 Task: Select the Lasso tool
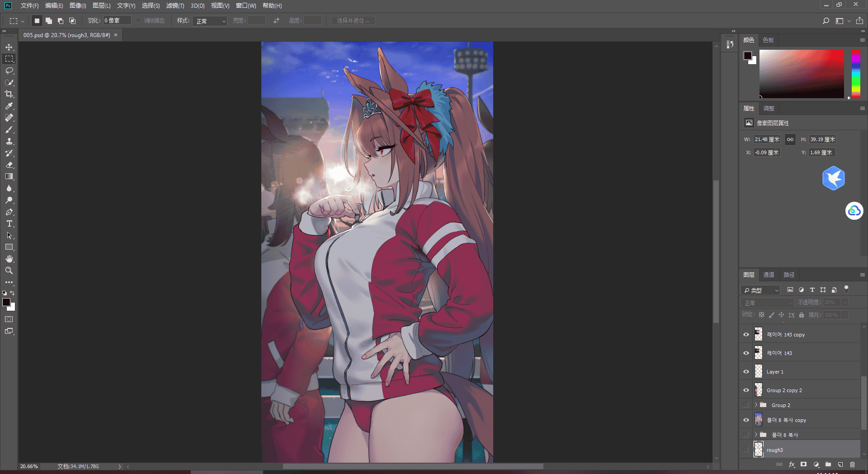pos(9,71)
